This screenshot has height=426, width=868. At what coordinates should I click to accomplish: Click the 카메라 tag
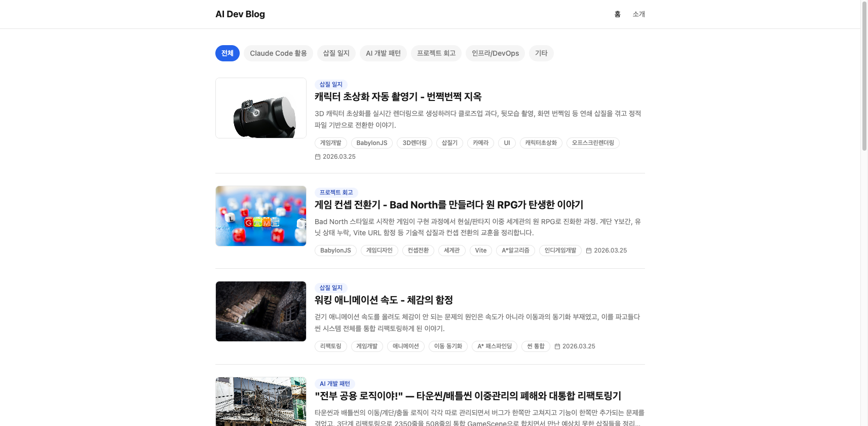point(480,143)
